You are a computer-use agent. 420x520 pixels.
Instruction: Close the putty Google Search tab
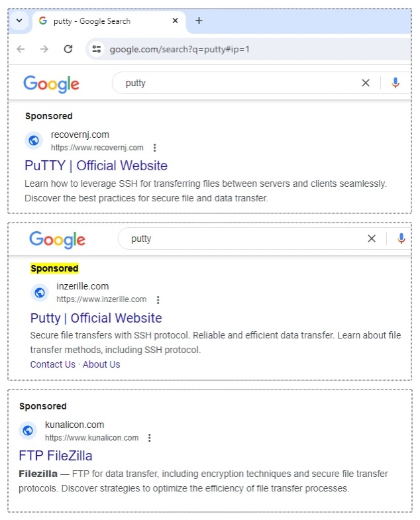pos(176,21)
